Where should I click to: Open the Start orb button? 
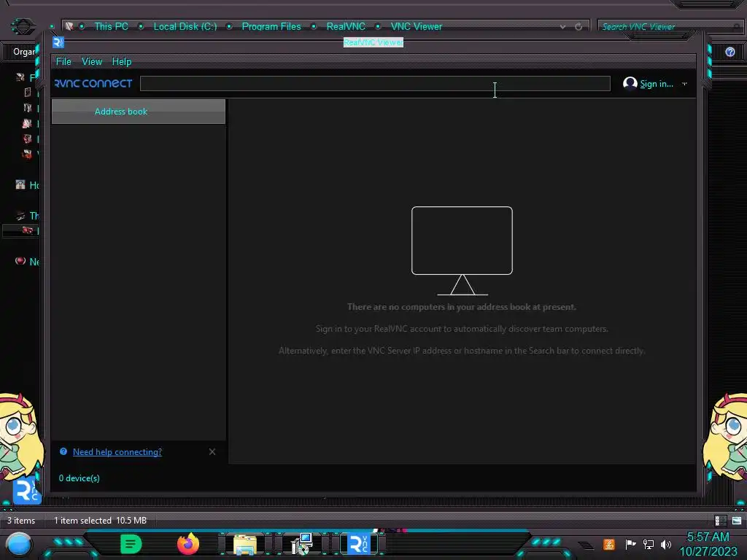19,544
